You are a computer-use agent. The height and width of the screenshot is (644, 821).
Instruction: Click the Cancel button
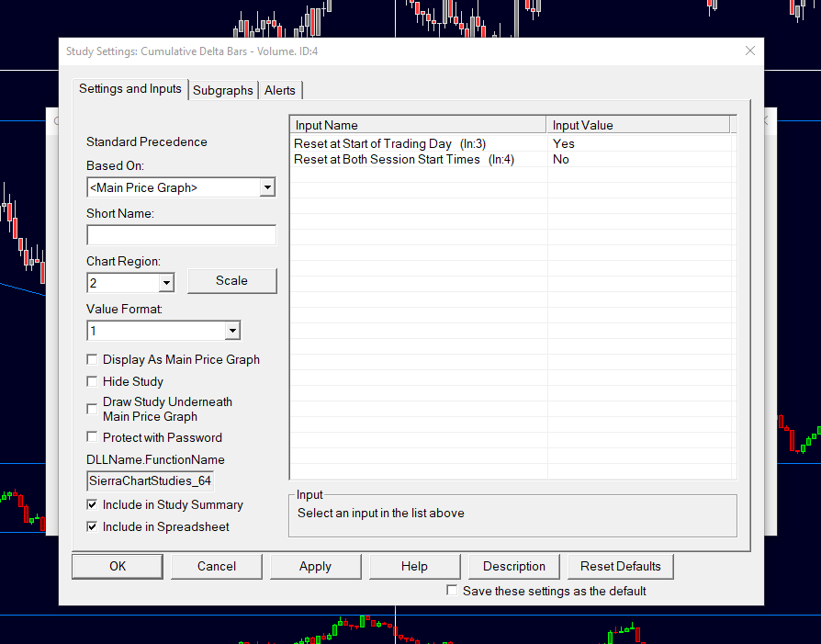pos(216,567)
